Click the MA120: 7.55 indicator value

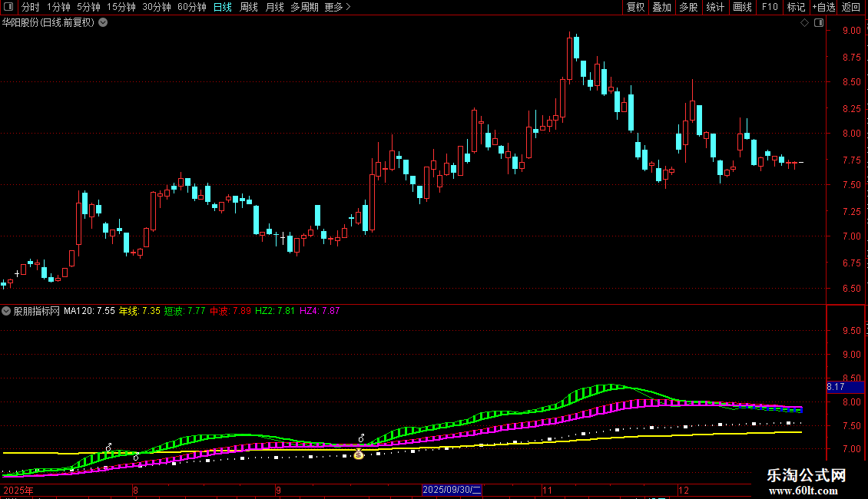point(89,311)
